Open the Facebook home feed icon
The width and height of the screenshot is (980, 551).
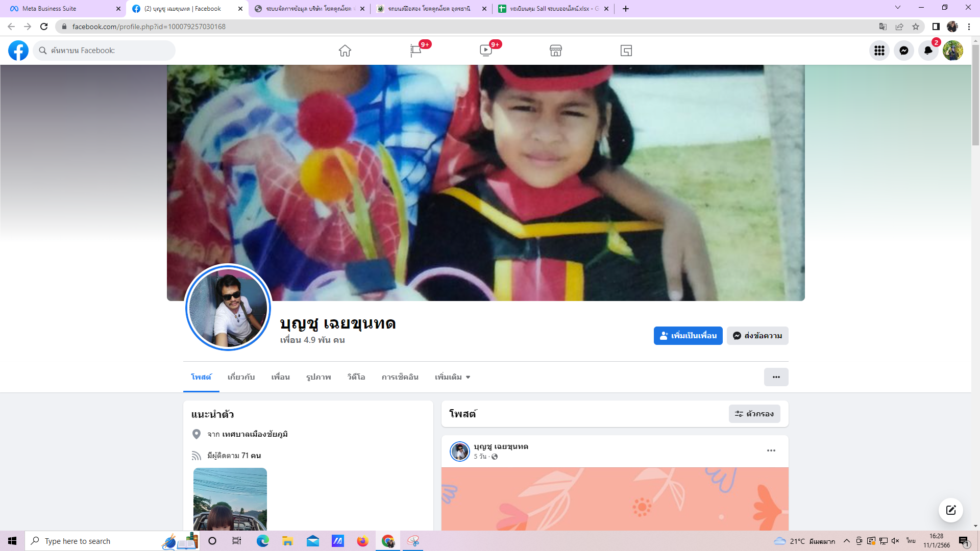(x=345, y=51)
